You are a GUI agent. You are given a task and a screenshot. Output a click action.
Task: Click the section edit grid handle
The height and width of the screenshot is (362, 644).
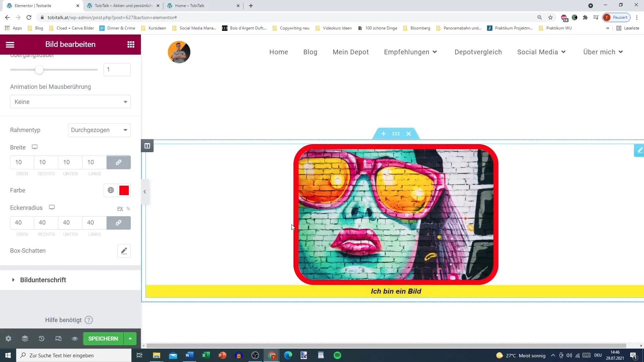(396, 134)
